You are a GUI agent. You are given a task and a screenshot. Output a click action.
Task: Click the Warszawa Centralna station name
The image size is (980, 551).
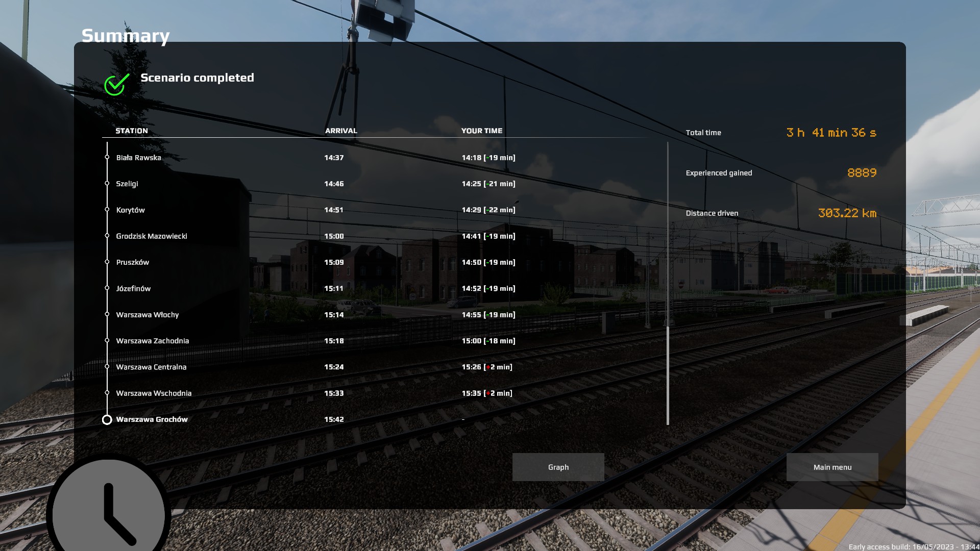pos(151,367)
